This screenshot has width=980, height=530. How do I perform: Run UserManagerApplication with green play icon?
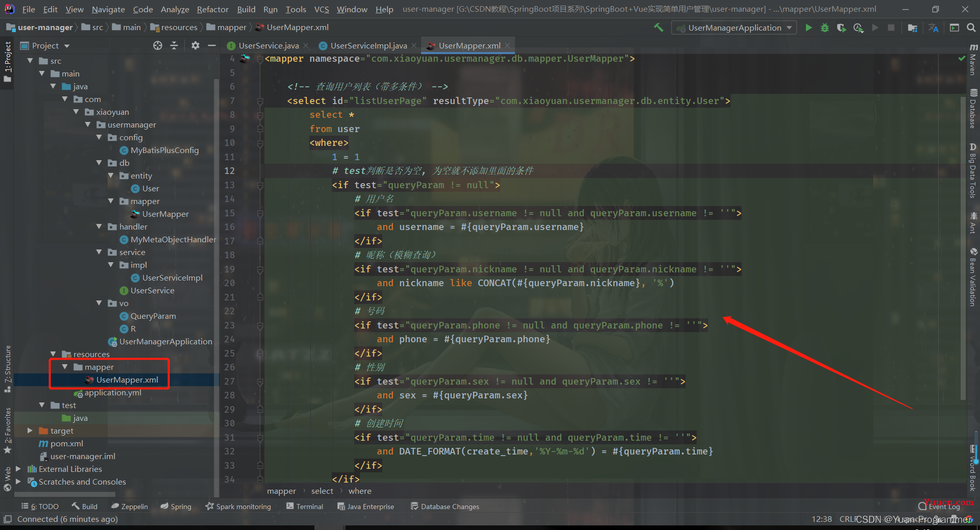(x=808, y=28)
